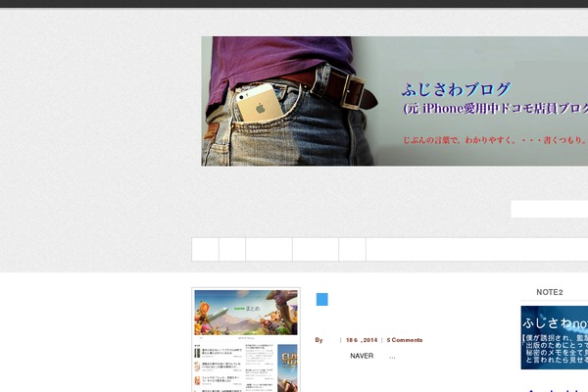Screen dimensions: 588x392
Task: Click the ふじさわブログ header banner image
Action: click(x=395, y=101)
